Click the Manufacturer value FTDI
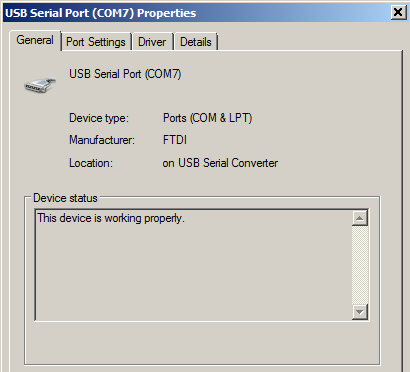The width and height of the screenshot is (410, 372). pos(175,140)
